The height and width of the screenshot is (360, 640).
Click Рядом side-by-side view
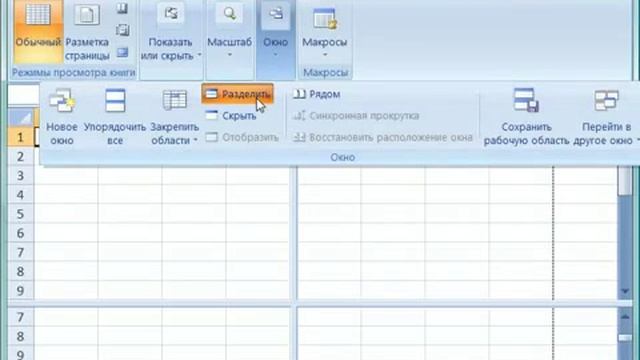(317, 94)
